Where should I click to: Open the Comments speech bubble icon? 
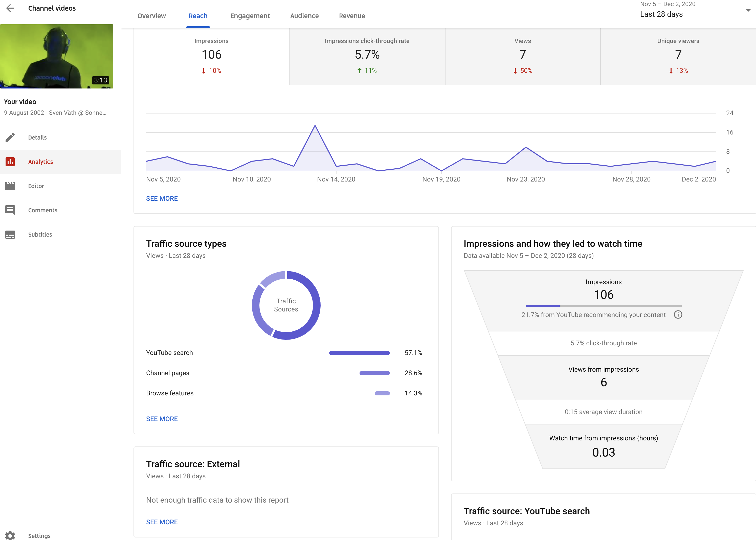[x=10, y=210]
